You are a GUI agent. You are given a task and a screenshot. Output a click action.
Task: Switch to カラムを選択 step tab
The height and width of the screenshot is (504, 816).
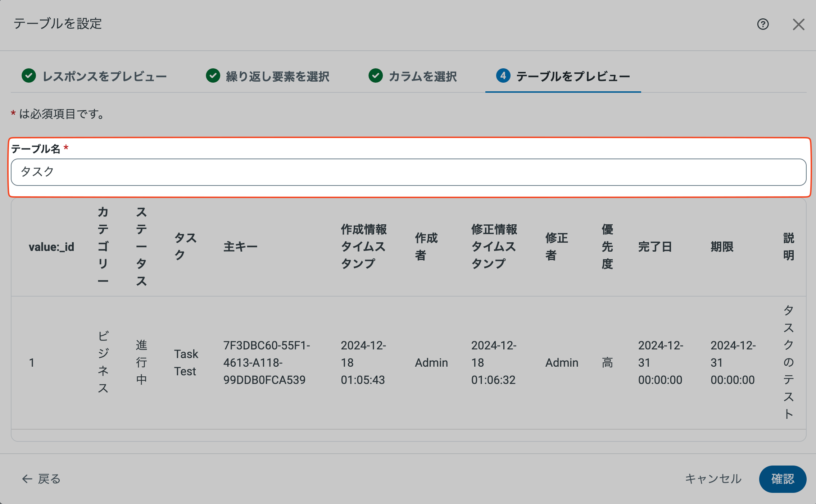pos(423,77)
